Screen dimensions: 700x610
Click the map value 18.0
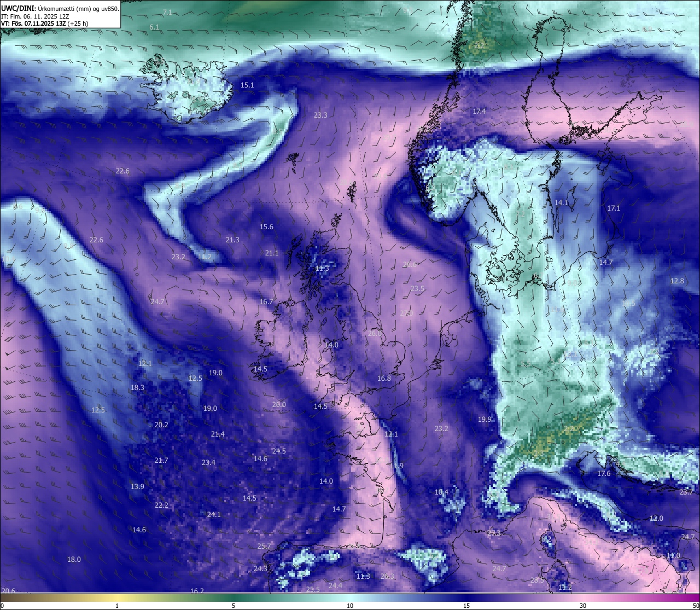[x=74, y=559]
